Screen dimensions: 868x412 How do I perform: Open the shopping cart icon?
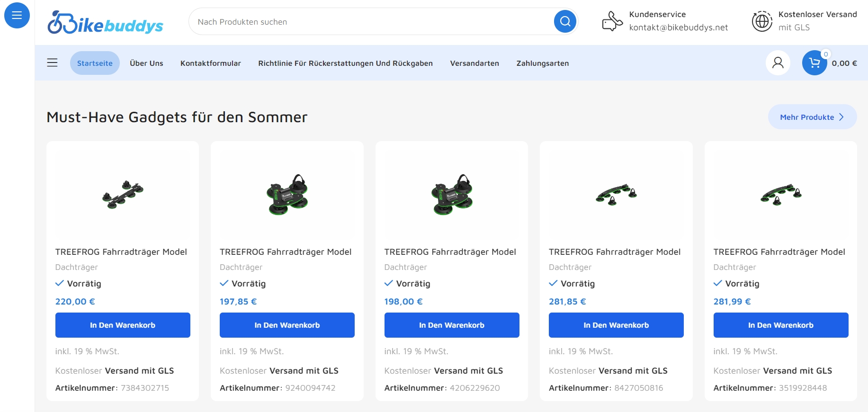pos(814,63)
